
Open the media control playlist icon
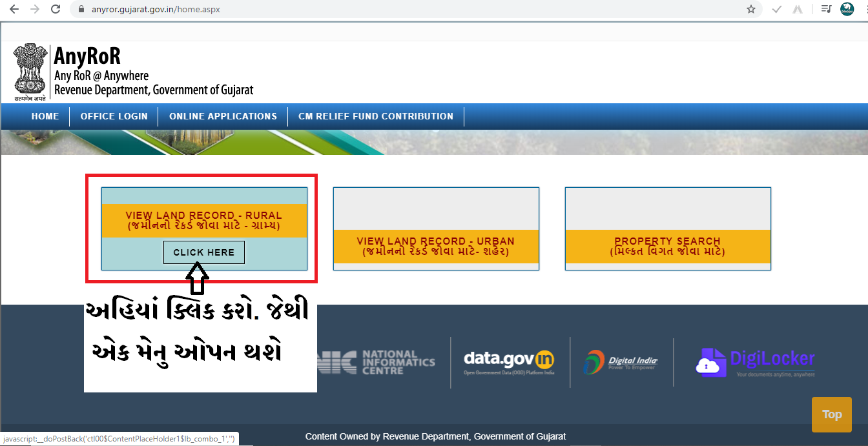(x=825, y=9)
